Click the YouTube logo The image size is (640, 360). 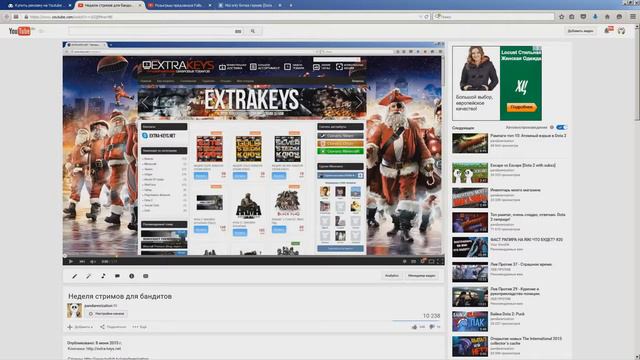(x=20, y=31)
